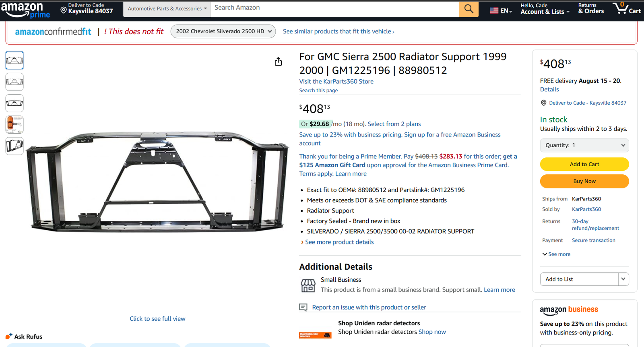The width and height of the screenshot is (644, 347).
Task: Open the 2002 Chevrolet Silverado 2500 HD dropdown
Action: pyautogui.click(x=223, y=31)
